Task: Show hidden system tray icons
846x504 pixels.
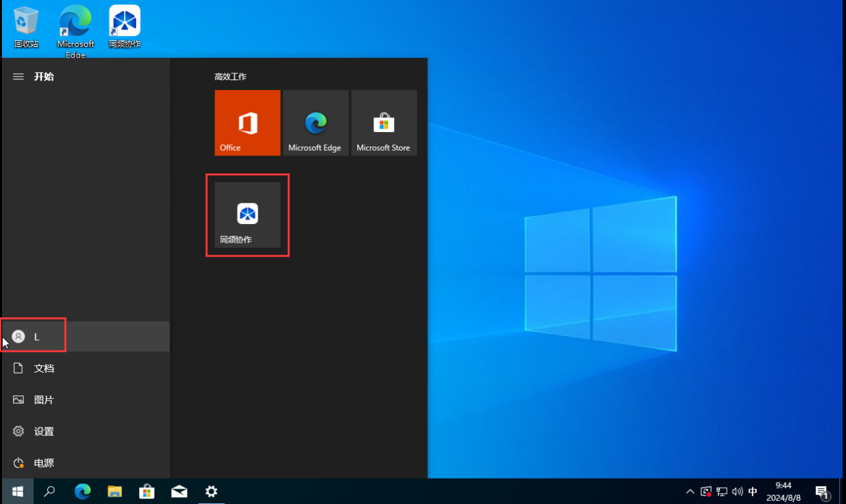Action: click(x=690, y=491)
